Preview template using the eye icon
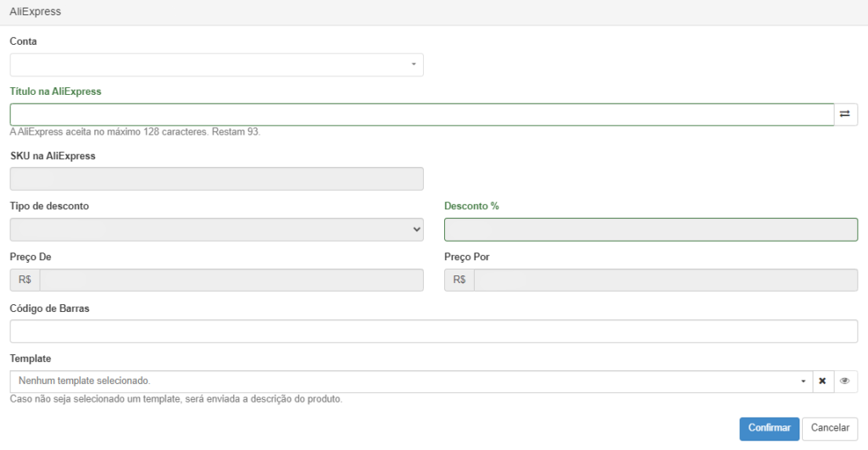This screenshot has width=868, height=450. [x=845, y=381]
